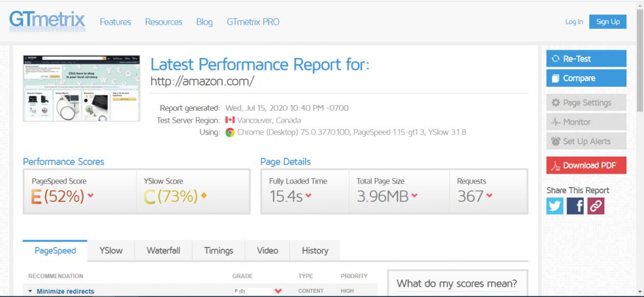This screenshot has height=297, width=644.
Task: Click the Re-Test button
Action: (x=586, y=59)
